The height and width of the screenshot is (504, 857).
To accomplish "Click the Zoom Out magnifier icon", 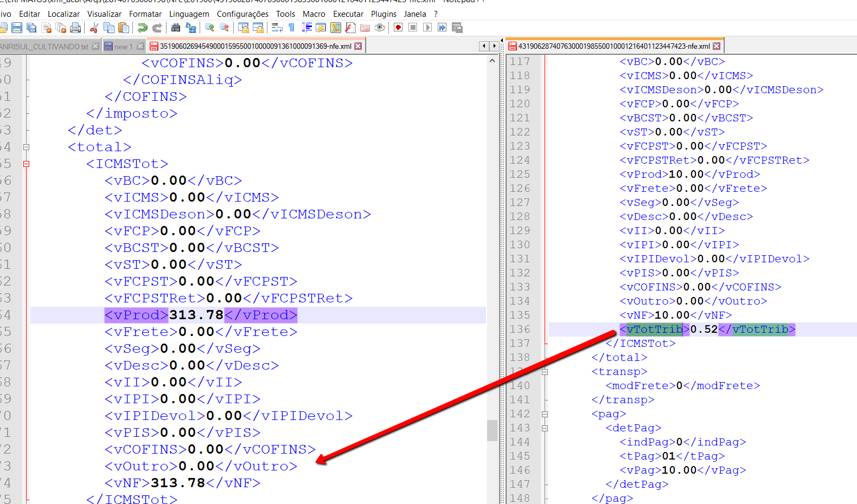I will click(224, 28).
